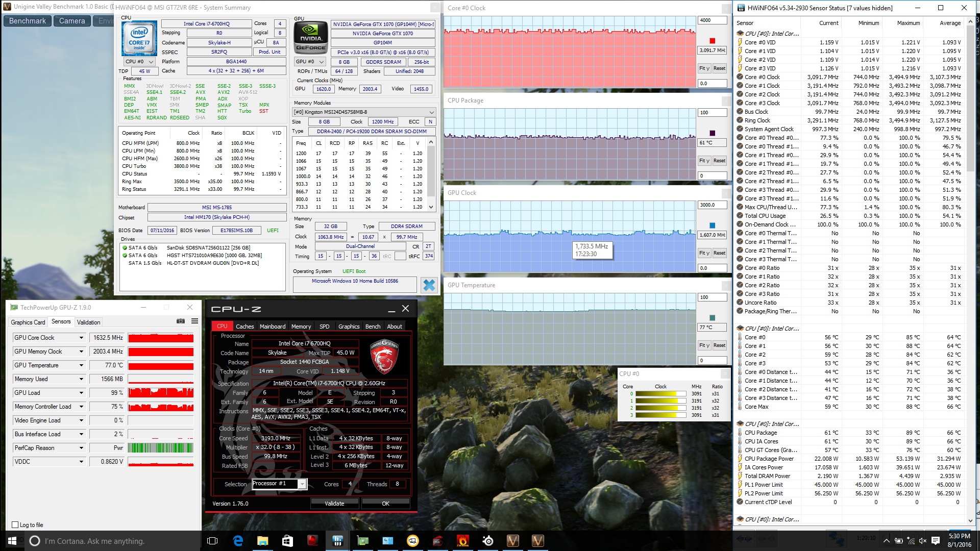Click the red color swatch of Core #0 Clock graph
980x551 pixels.
713,41
